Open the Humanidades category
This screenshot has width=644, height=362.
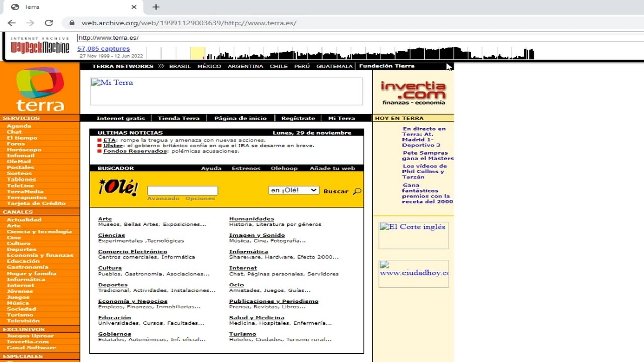(x=252, y=219)
